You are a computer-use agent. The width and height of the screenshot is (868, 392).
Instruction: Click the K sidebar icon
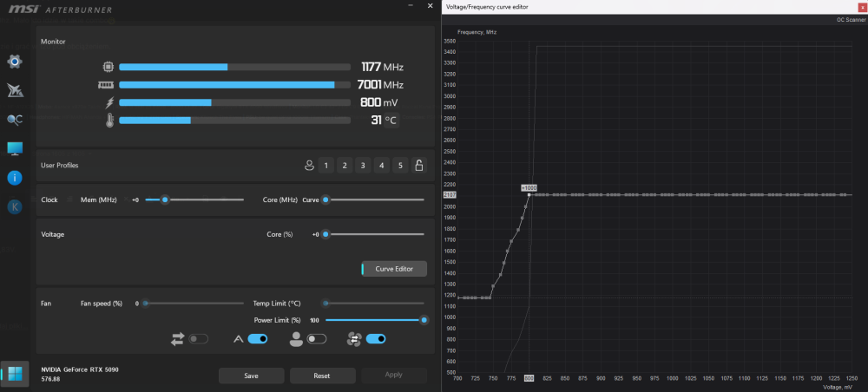15,206
